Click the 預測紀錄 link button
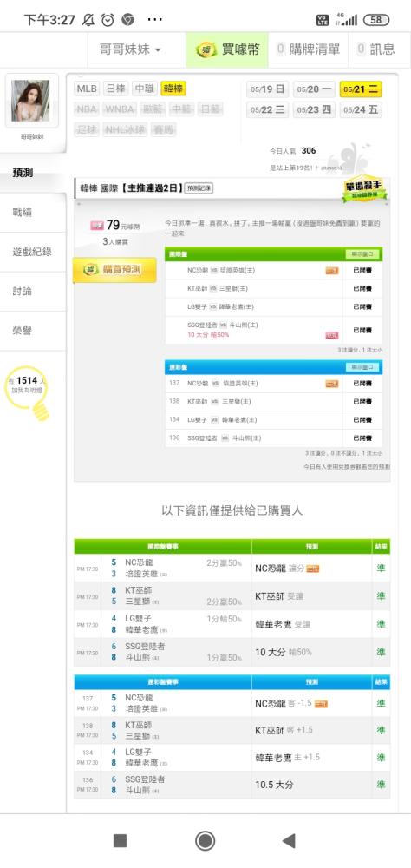The width and height of the screenshot is (411, 868). point(199,188)
